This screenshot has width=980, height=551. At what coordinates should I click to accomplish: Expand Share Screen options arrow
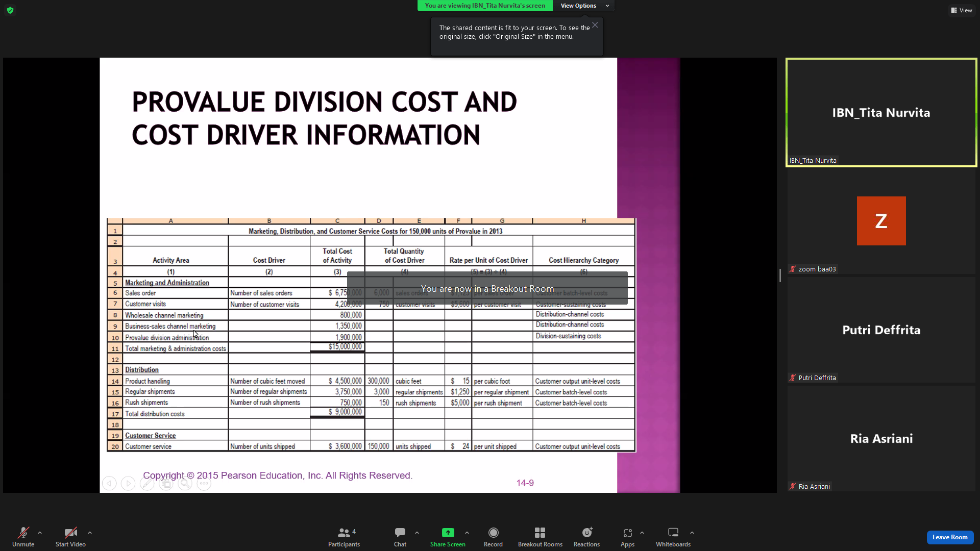pos(467,533)
